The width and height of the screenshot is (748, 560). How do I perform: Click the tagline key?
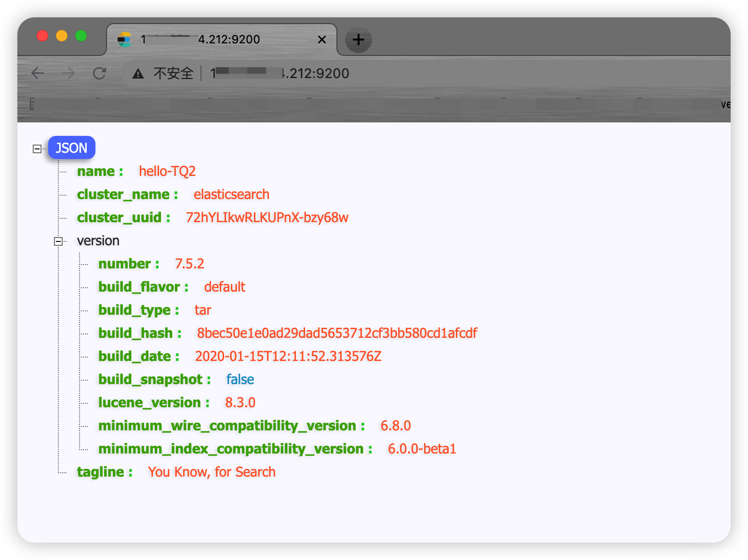[105, 472]
